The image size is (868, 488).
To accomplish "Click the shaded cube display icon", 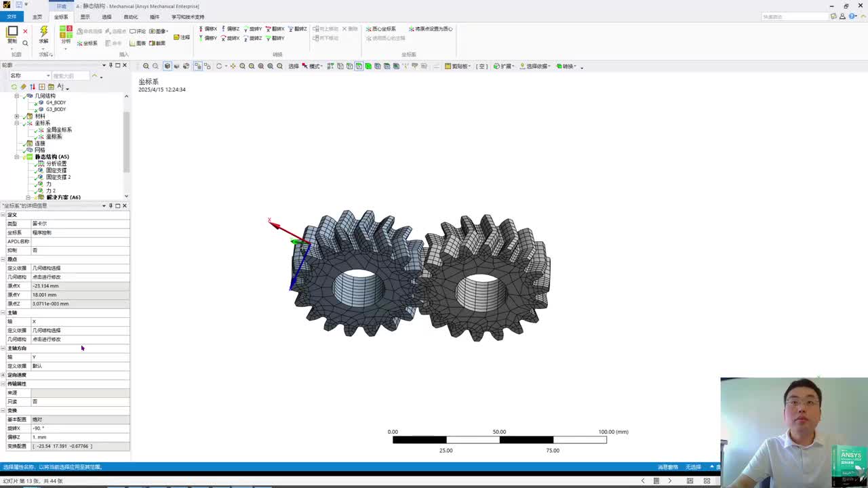I will 167,66.
